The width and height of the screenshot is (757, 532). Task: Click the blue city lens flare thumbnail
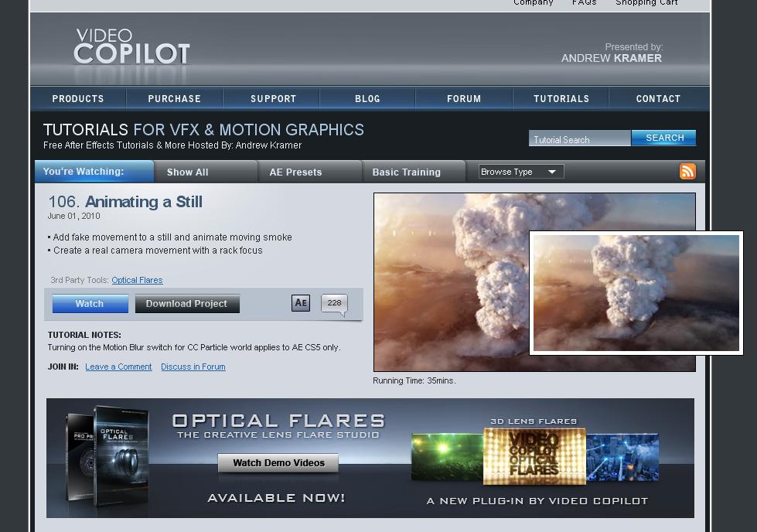click(x=622, y=457)
